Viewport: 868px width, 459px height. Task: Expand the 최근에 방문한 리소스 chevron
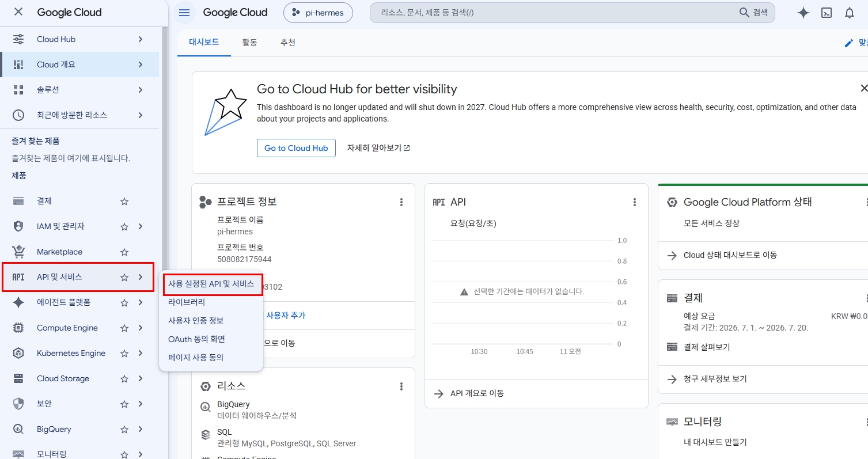click(x=141, y=115)
